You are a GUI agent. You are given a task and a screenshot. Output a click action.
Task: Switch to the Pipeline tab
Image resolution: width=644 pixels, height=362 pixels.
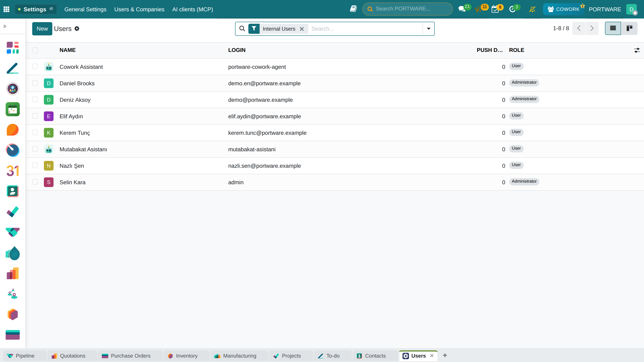coord(25,356)
